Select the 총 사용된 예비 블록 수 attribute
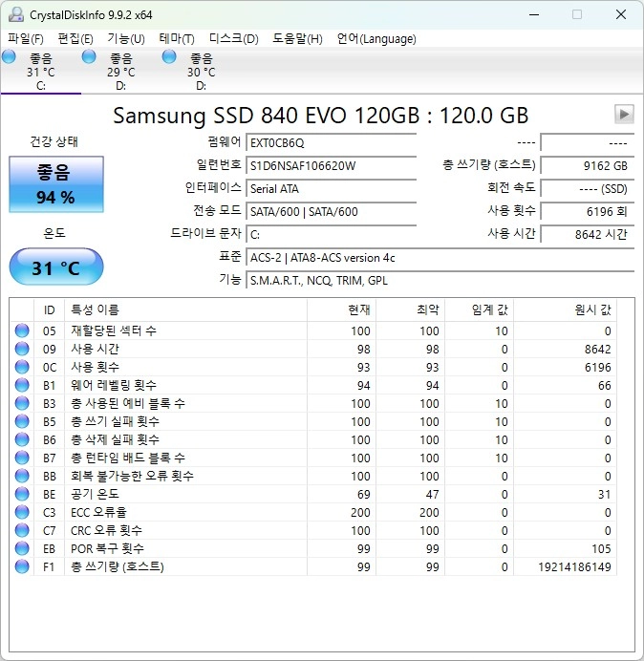 [128, 403]
